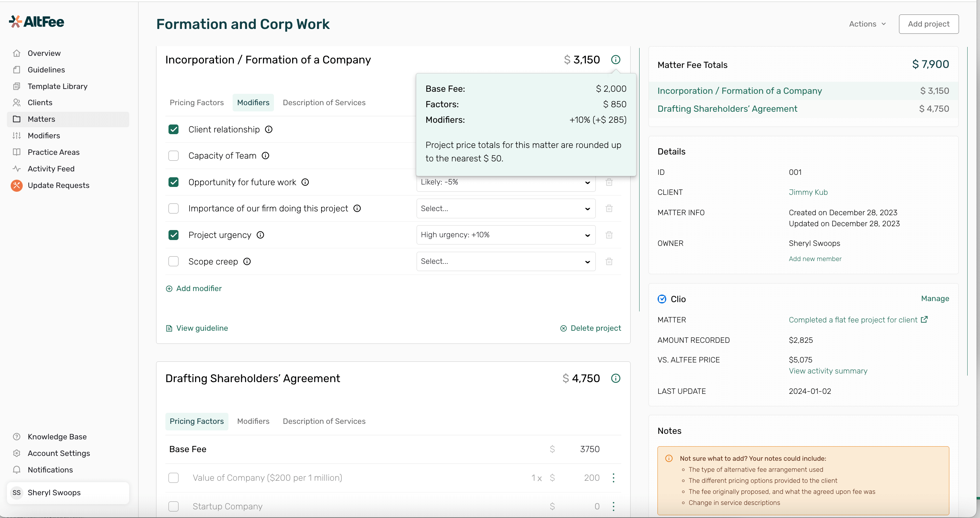This screenshot has height=518, width=980.
Task: Click View activity summary
Action: point(828,371)
